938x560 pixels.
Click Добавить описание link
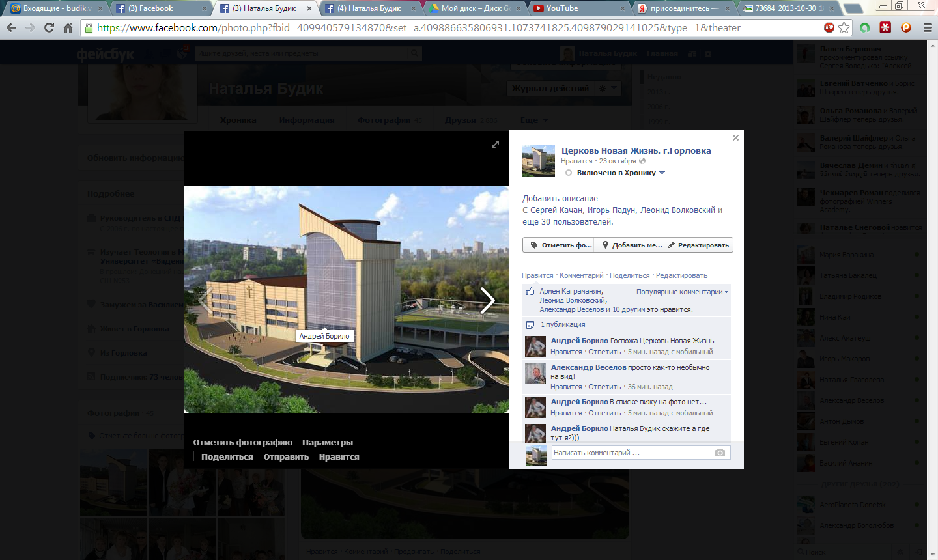(x=560, y=199)
